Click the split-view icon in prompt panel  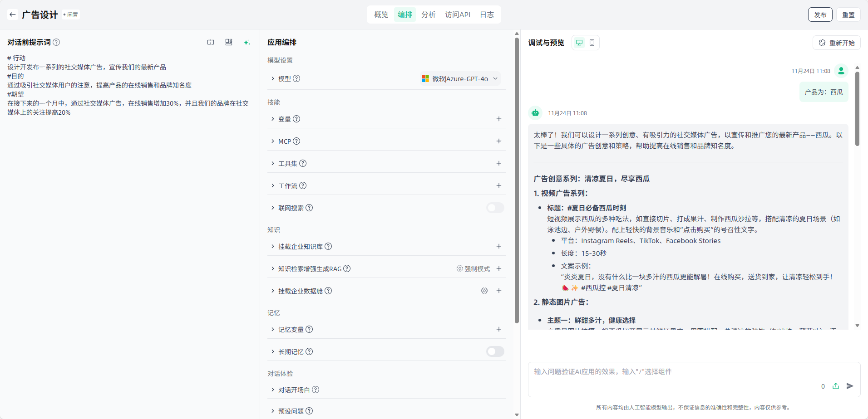click(211, 42)
